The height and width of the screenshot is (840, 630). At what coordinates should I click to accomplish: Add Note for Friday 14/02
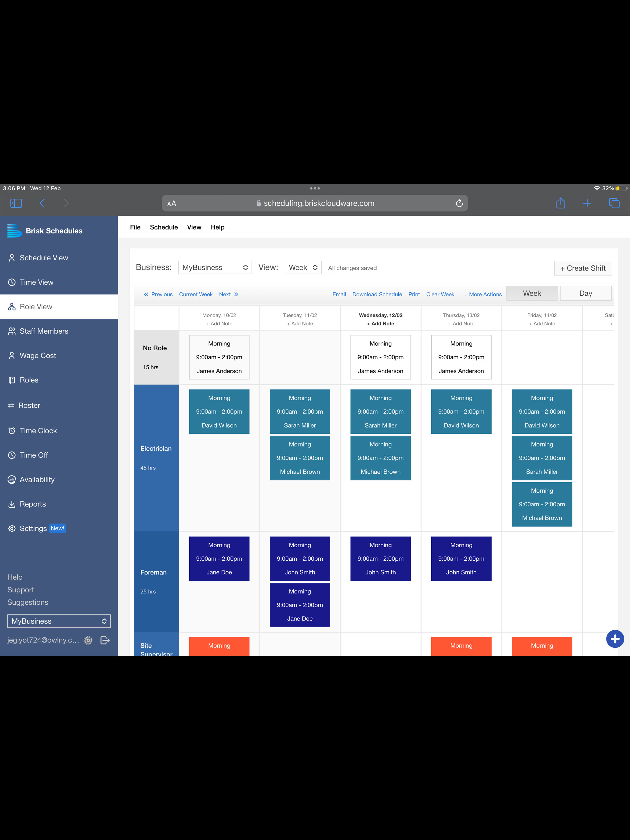coord(542,324)
